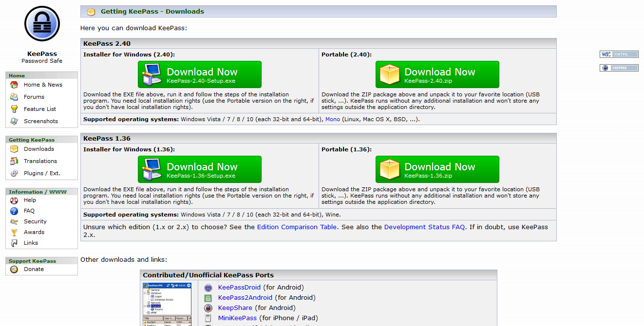Click the light bulb icon beside Feature List
Screen dimensions: 644x326
[14, 109]
